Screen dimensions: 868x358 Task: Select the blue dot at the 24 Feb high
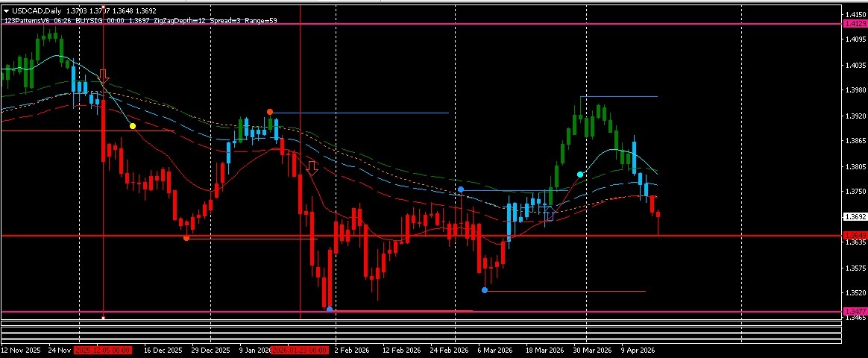coord(461,189)
